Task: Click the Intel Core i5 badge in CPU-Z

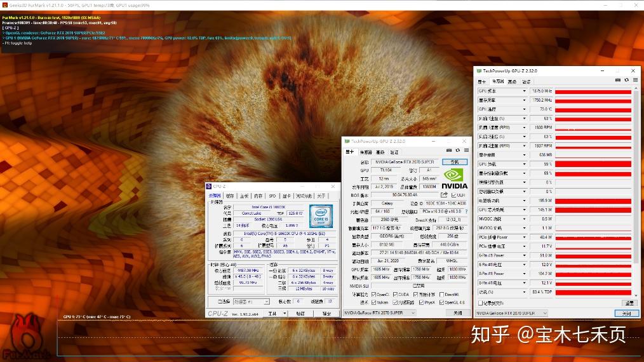Action: (321, 216)
